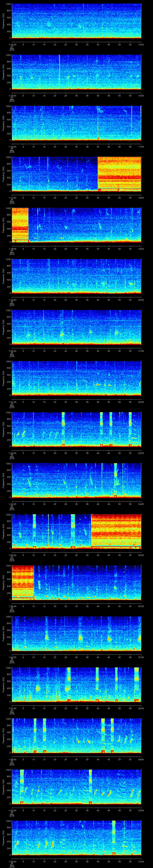Click the '1:26:00' time axis label
Viewport: 153px width, 868px height.
tap(12, 657)
